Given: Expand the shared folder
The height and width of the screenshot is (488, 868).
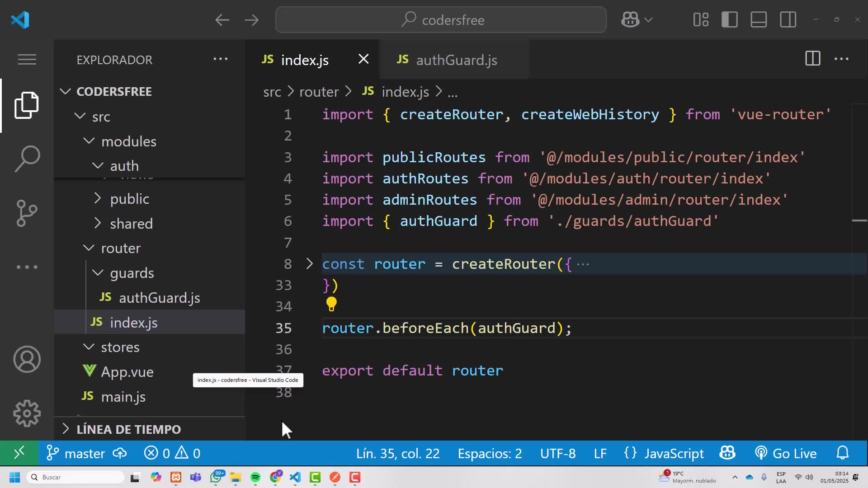Looking at the screenshot, I should tap(98, 224).
